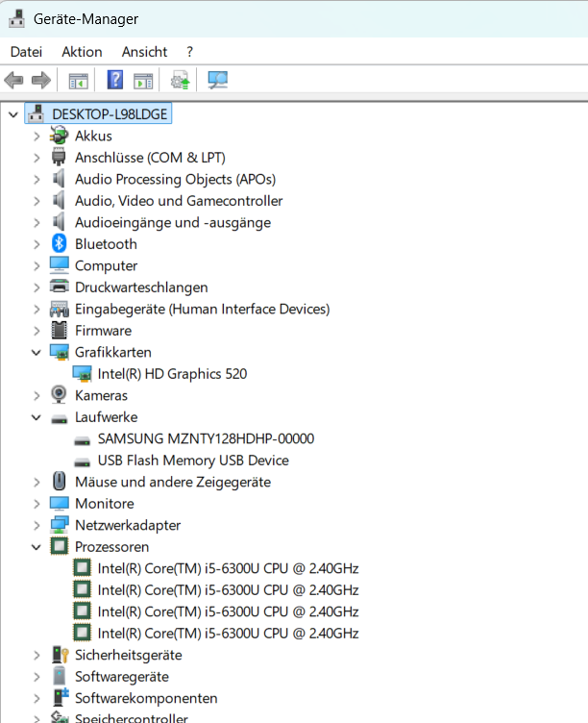Click scan for hardware changes icon
588x723 pixels.
click(x=217, y=80)
